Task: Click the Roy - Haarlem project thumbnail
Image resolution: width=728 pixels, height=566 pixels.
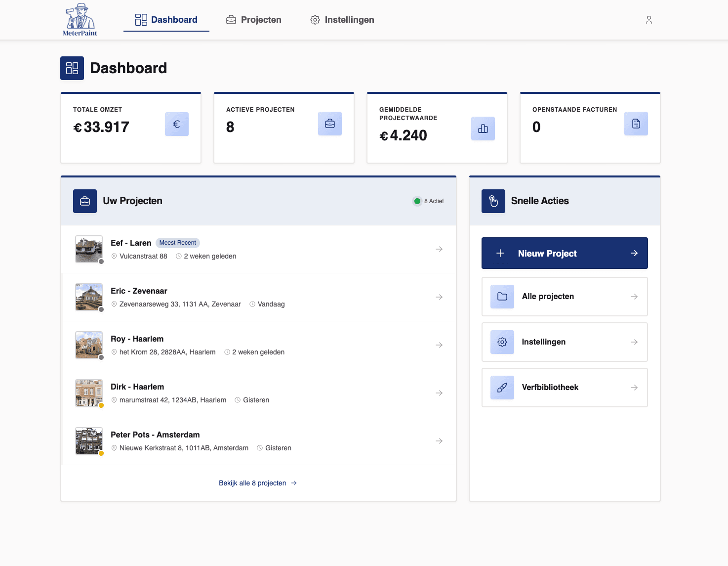Action: coord(88,345)
